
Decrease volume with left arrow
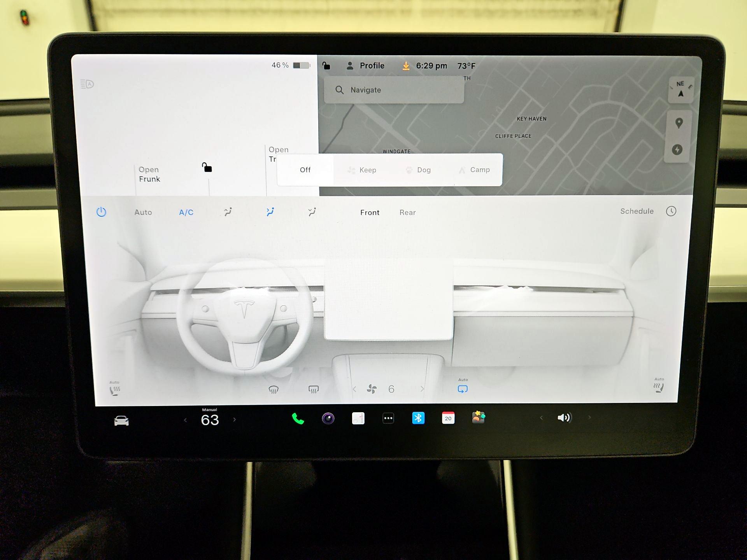point(541,418)
